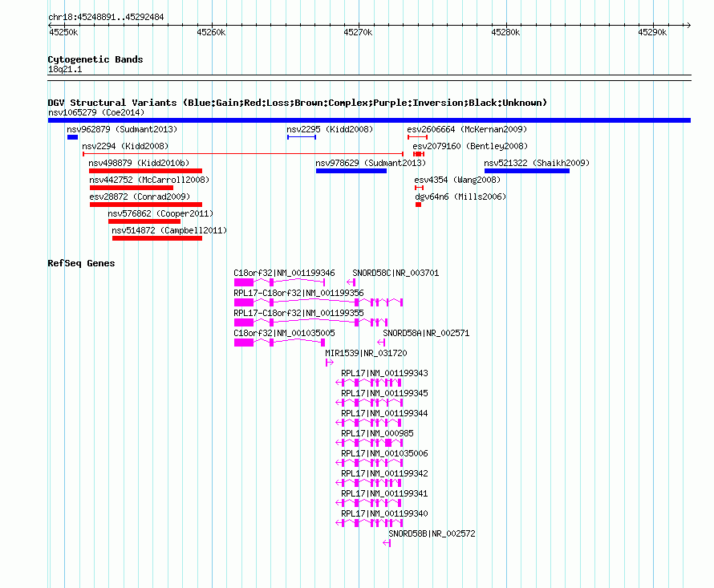Open C18orf32|NM_001199346 gene label
Viewport: 714px width, 588px height.
[284, 273]
